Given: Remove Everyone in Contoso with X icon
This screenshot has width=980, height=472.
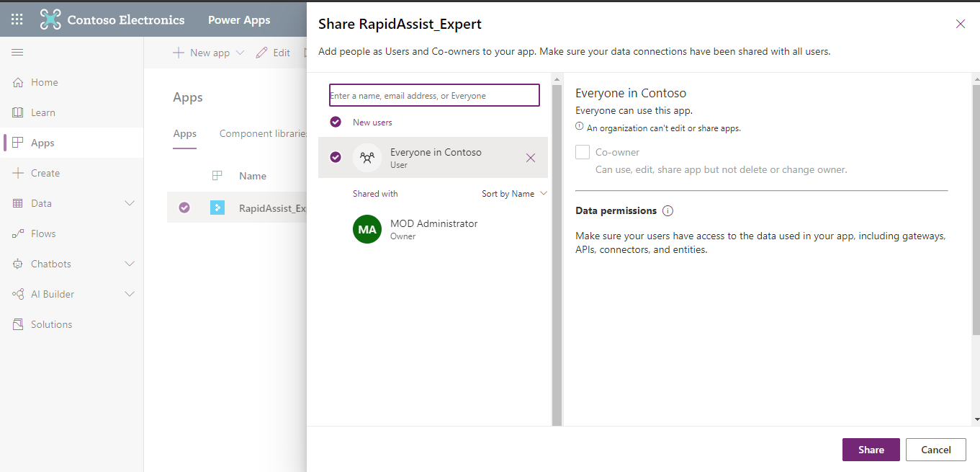Looking at the screenshot, I should pos(531,158).
